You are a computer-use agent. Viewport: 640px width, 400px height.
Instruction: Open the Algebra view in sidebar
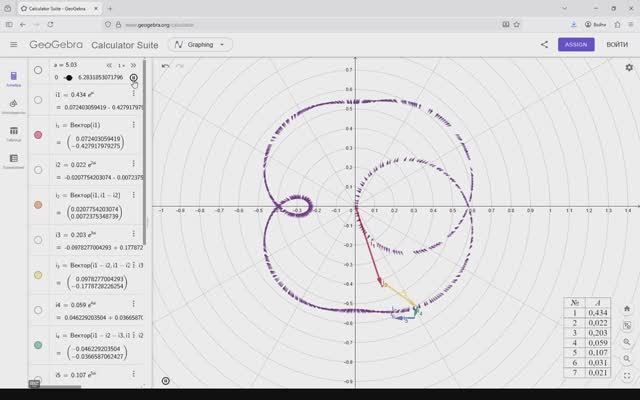pyautogui.click(x=13, y=79)
